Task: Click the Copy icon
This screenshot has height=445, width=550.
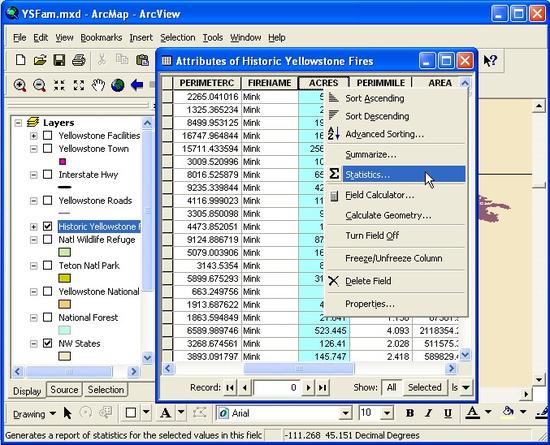Action: point(122,60)
